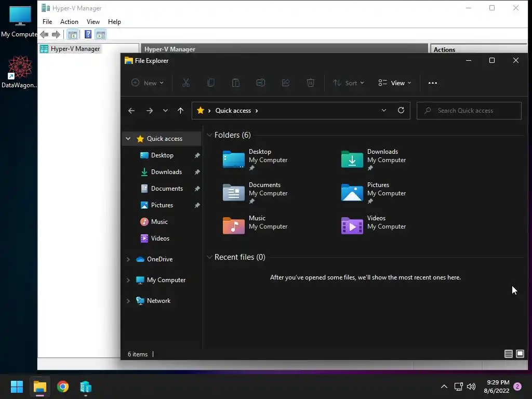
Task: Click the File Explorer taskbar icon
Action: point(39,387)
